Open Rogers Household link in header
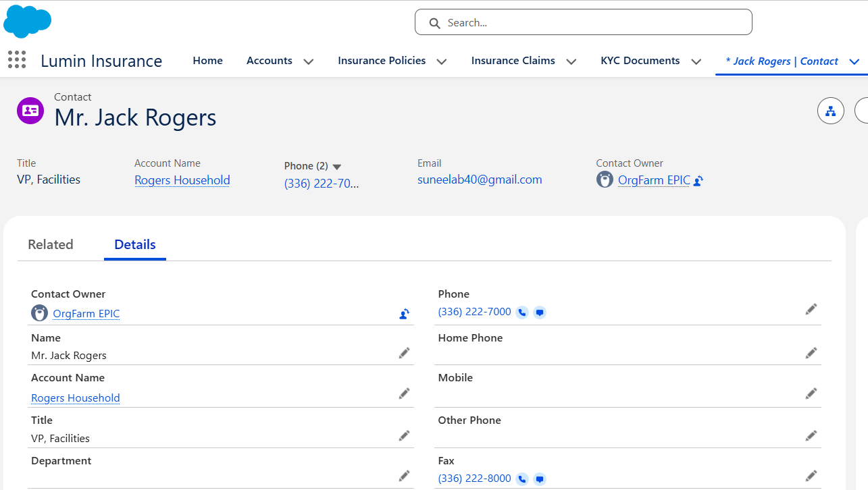Viewport: 868px width, 490px height. [x=182, y=180]
